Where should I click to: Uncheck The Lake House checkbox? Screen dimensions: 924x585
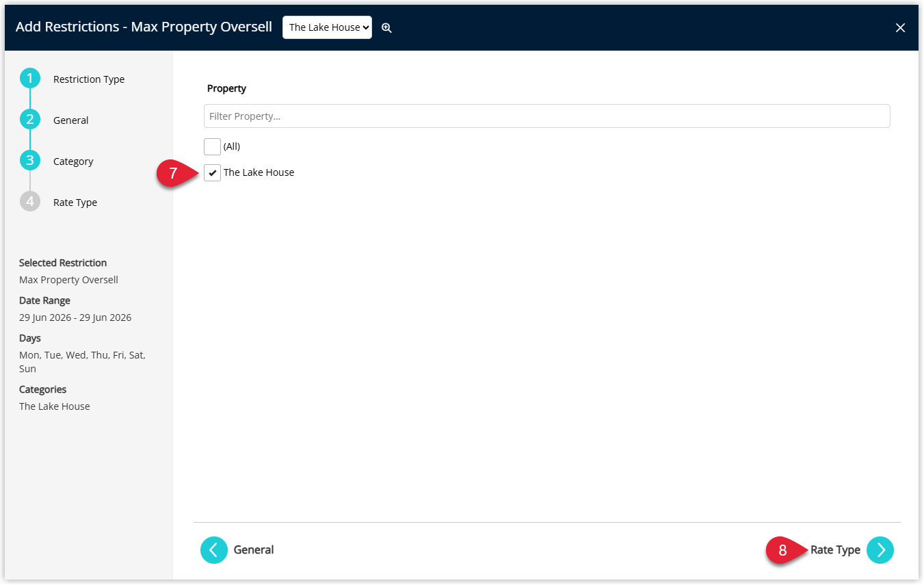point(212,172)
